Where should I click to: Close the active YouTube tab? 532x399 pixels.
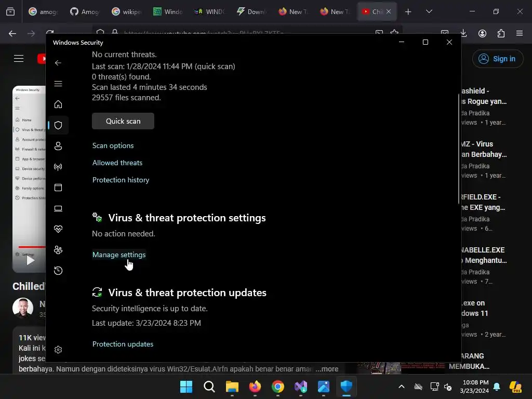click(389, 11)
